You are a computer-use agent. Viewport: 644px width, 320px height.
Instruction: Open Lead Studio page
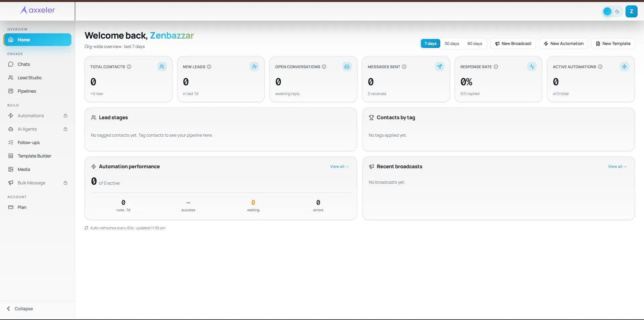click(37, 78)
